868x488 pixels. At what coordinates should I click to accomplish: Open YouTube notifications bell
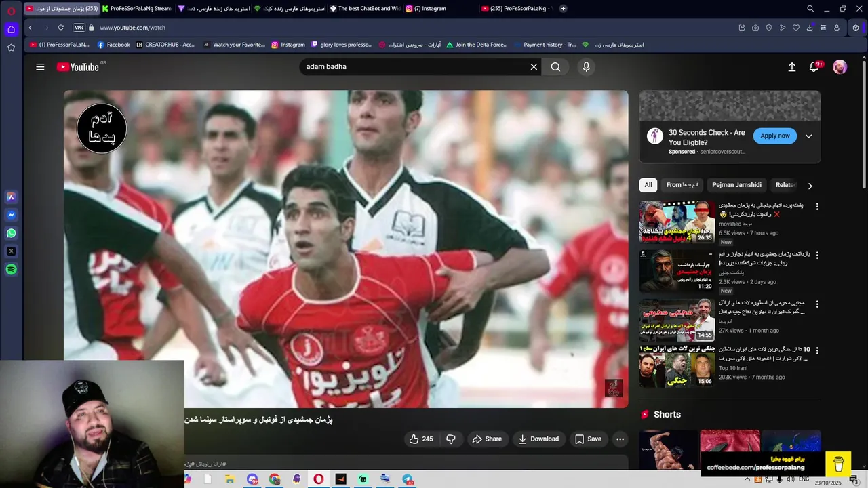pyautogui.click(x=814, y=66)
